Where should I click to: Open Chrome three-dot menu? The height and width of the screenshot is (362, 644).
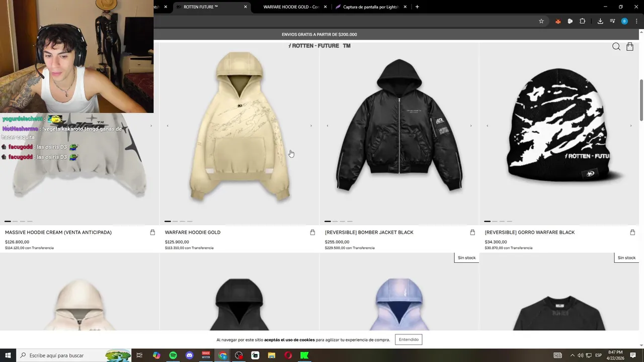coord(636,21)
